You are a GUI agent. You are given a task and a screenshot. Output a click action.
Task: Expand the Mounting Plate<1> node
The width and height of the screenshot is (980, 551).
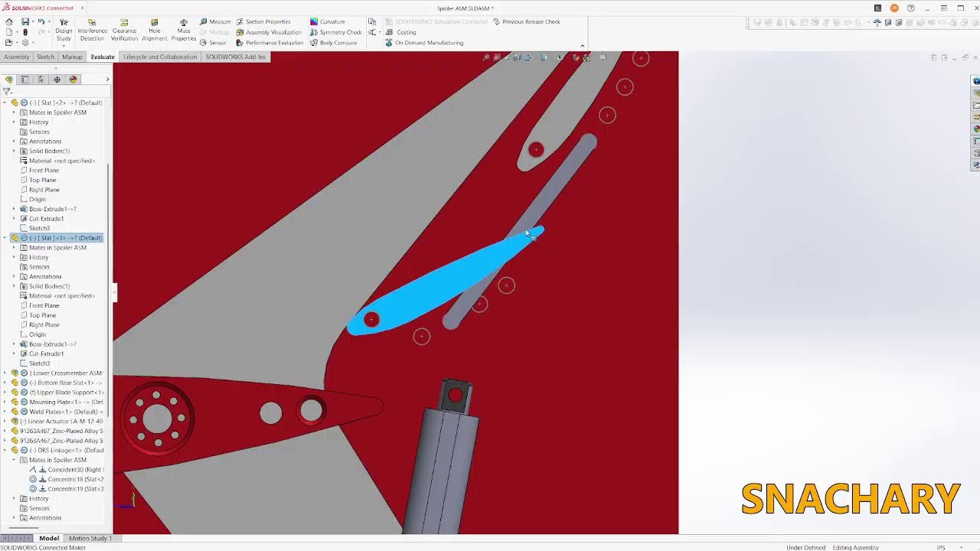coord(5,402)
